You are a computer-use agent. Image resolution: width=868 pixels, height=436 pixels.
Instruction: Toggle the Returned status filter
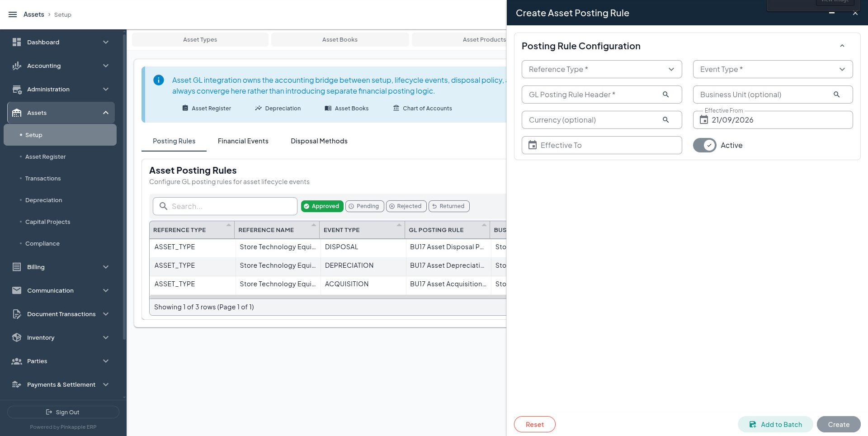coord(449,206)
